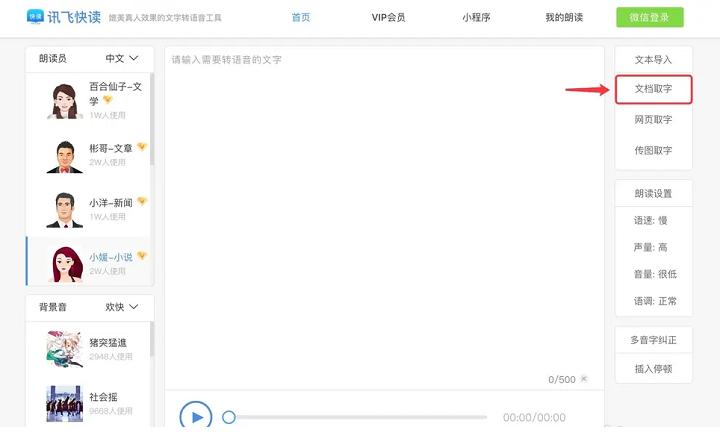The height and width of the screenshot is (432, 720).
Task: Click the audio progress slider handle
Action: 229,417
